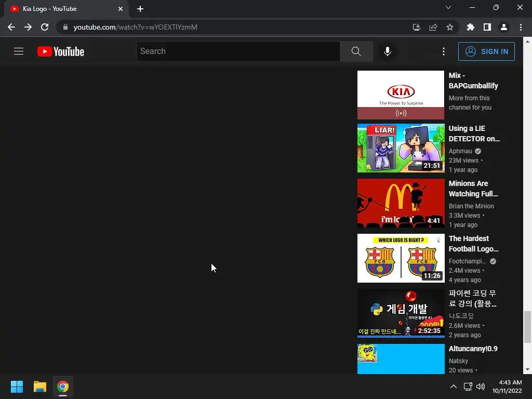The height and width of the screenshot is (399, 532).
Task: Open the YouTube hamburger guide menu
Action: pyautogui.click(x=19, y=51)
